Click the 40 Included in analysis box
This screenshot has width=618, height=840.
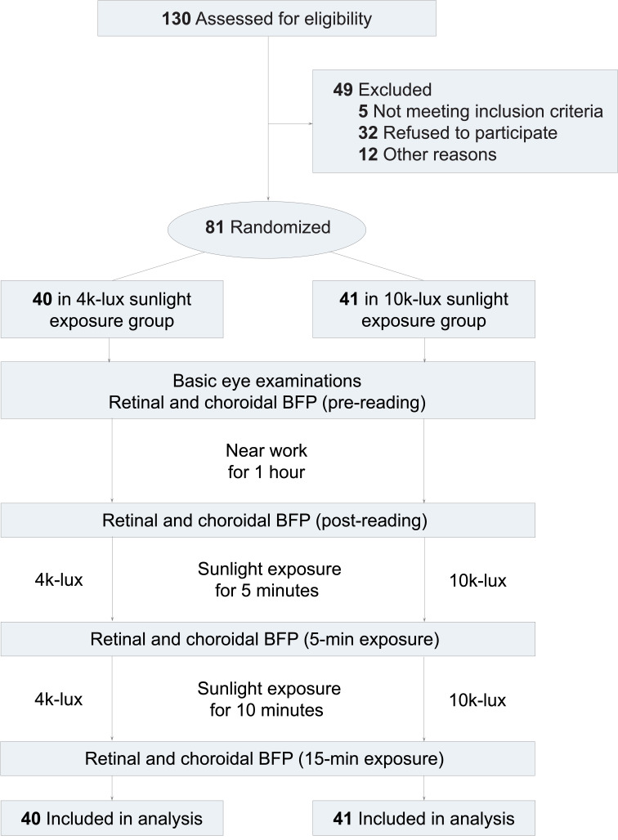pos(111,819)
